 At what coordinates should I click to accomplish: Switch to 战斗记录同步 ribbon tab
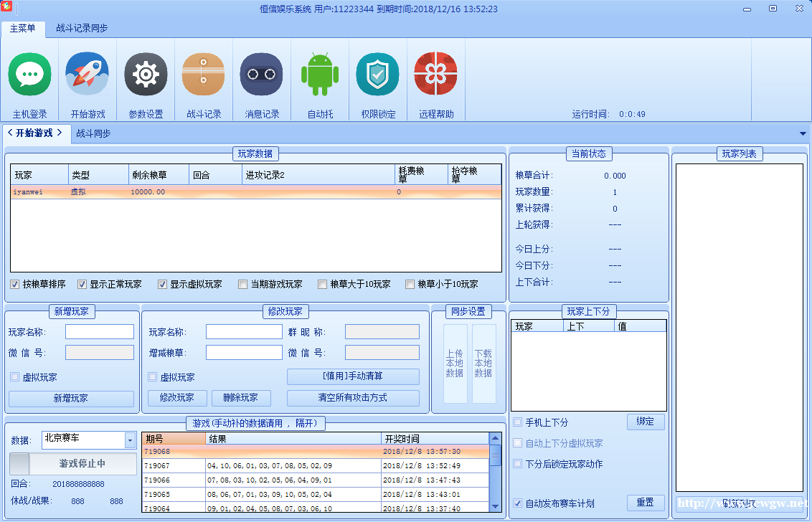pos(82,28)
